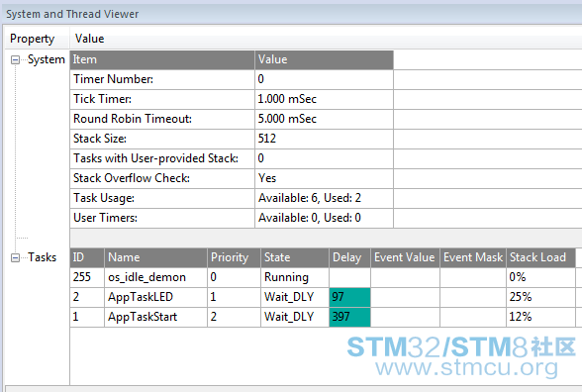Click the green delay cell showing 97

[349, 297]
